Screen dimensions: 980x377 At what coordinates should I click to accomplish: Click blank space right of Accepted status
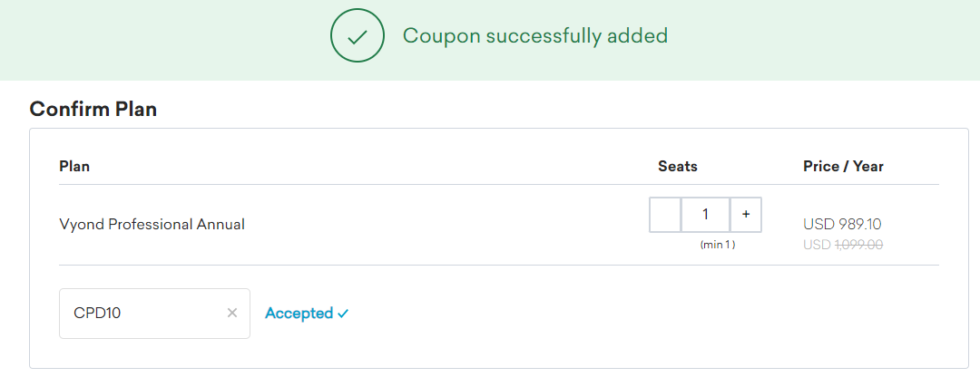pos(590,314)
